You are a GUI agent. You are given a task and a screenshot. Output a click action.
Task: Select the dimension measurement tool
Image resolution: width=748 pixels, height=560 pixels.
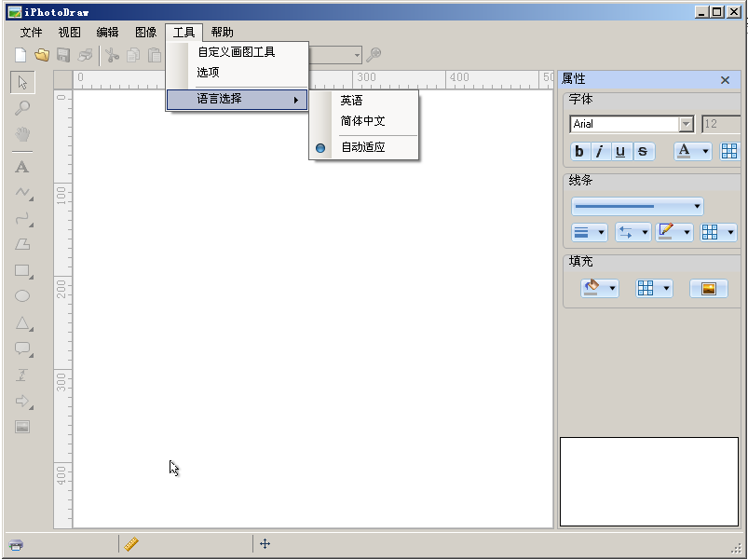tap(22, 375)
